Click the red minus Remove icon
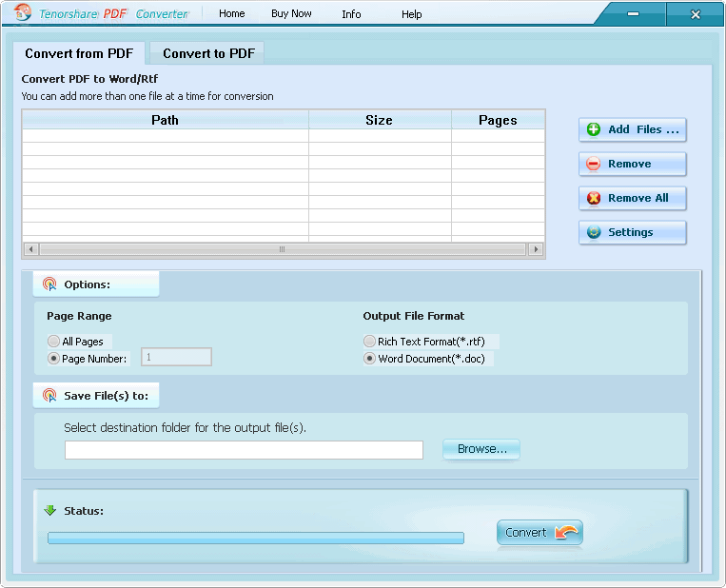The height and width of the screenshot is (588, 726). point(594,164)
